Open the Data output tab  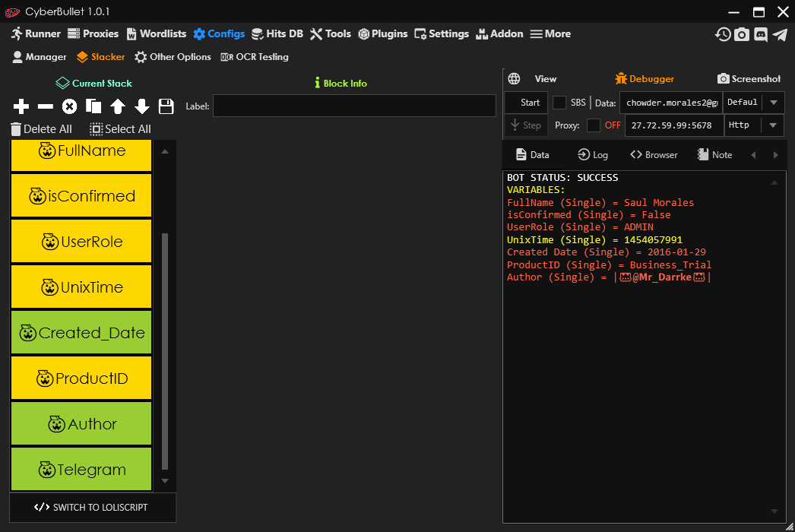click(x=532, y=155)
